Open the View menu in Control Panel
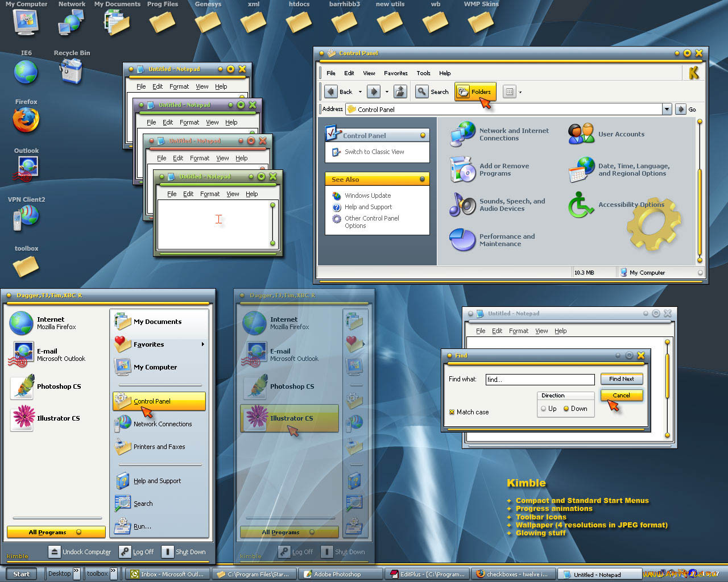Screen dimensions: 728x582 369,73
